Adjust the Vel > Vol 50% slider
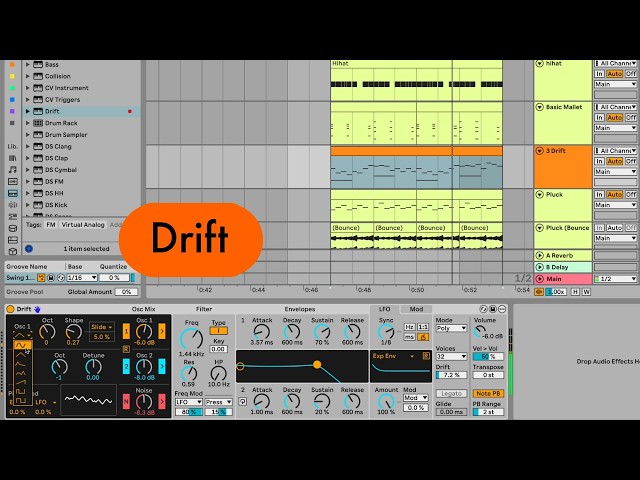 (x=488, y=356)
